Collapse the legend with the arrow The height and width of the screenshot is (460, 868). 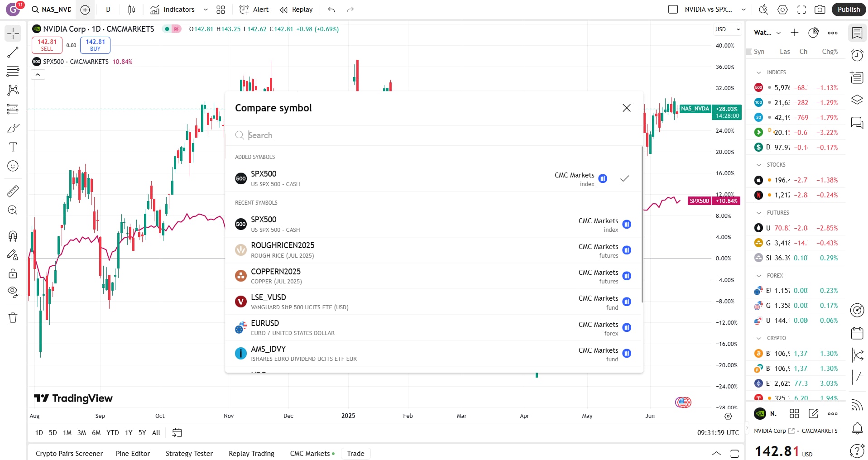[38, 75]
